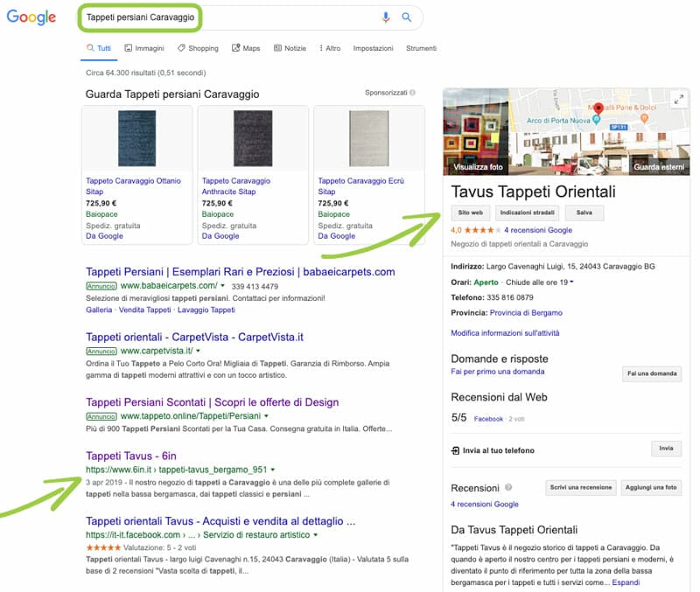Open Tappeti Persiani Scontati ad result

click(212, 402)
